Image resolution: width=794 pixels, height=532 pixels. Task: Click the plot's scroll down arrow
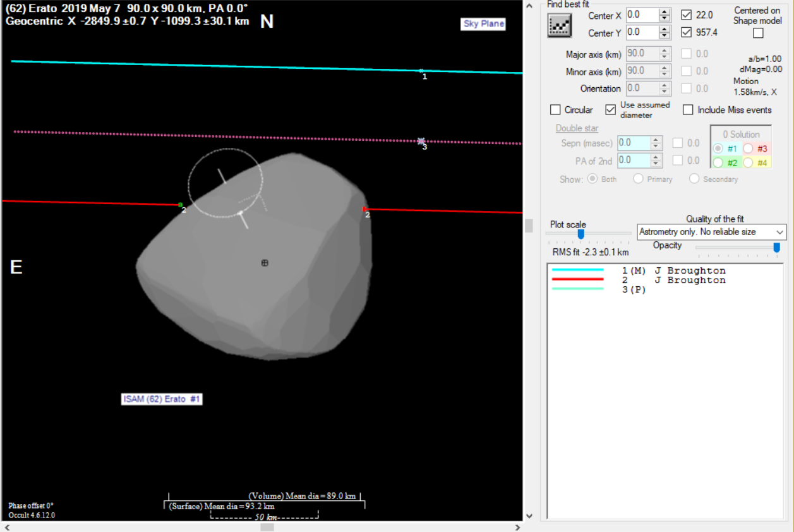tap(528, 516)
